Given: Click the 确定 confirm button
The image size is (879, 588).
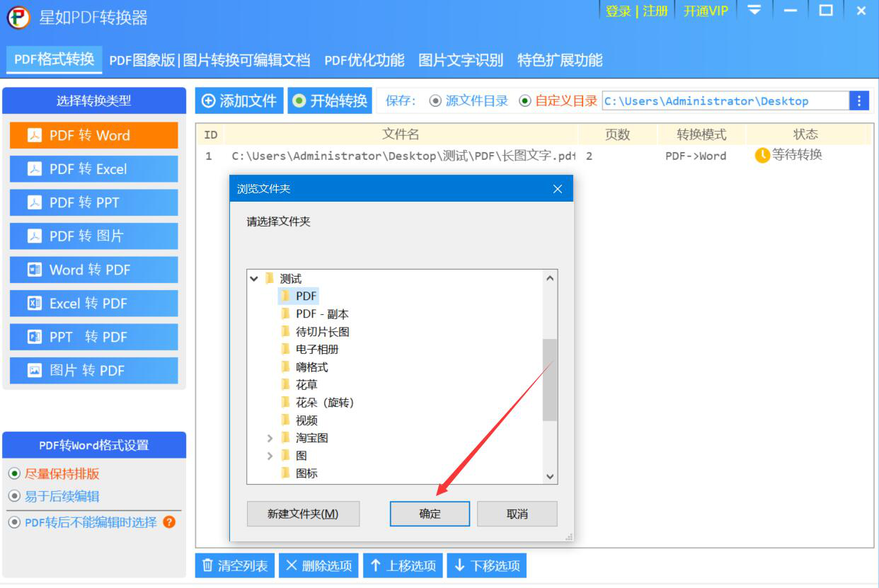Looking at the screenshot, I should [430, 514].
